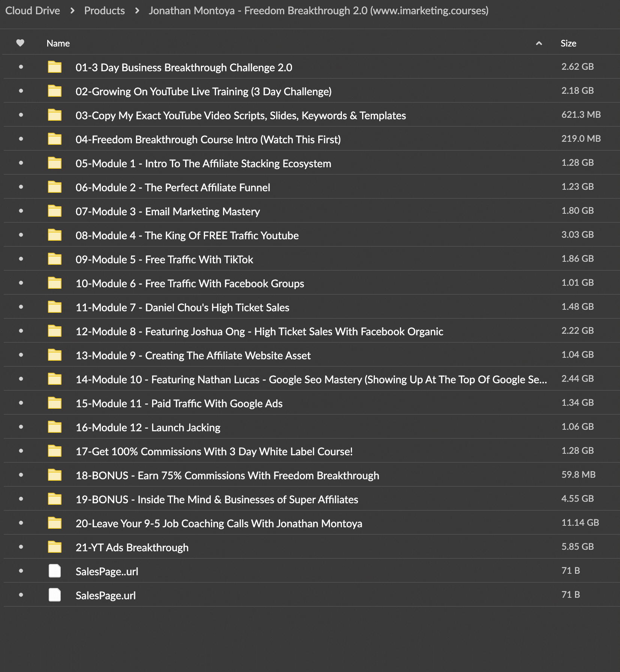The image size is (620, 672).
Task: Open folder icon for 21-YT Ads Breakthrough
Action: (x=55, y=547)
